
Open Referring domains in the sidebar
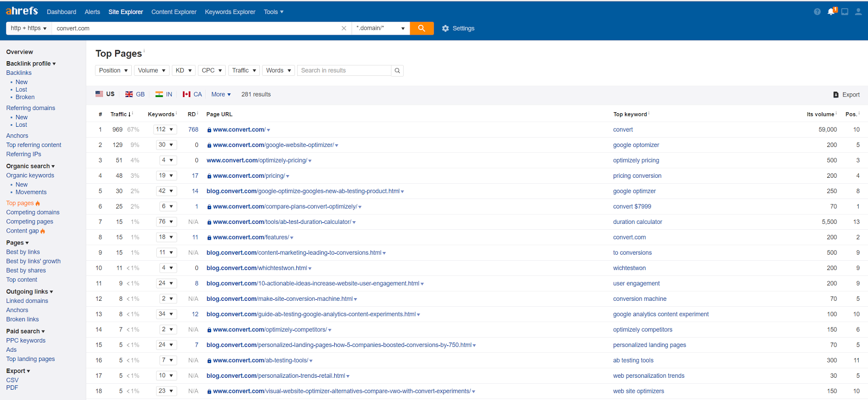click(31, 108)
